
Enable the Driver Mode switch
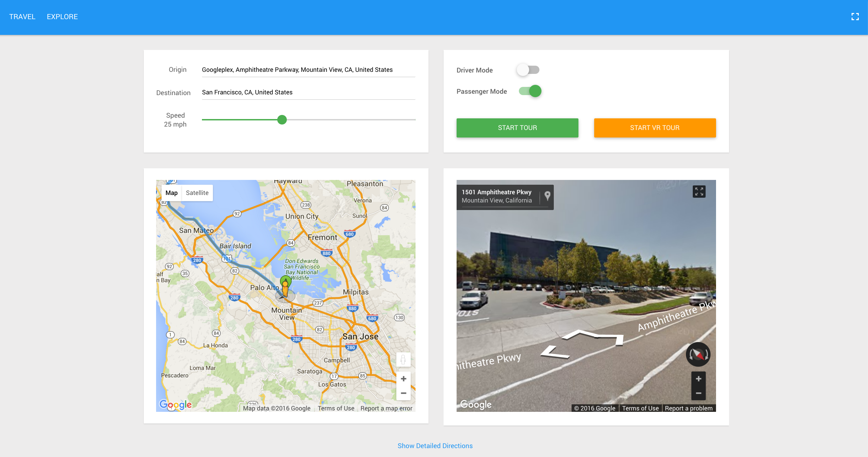(x=528, y=70)
